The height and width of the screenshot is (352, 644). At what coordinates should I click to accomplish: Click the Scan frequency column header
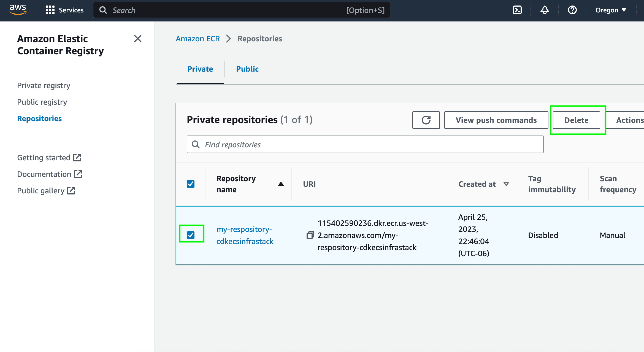(x=618, y=184)
